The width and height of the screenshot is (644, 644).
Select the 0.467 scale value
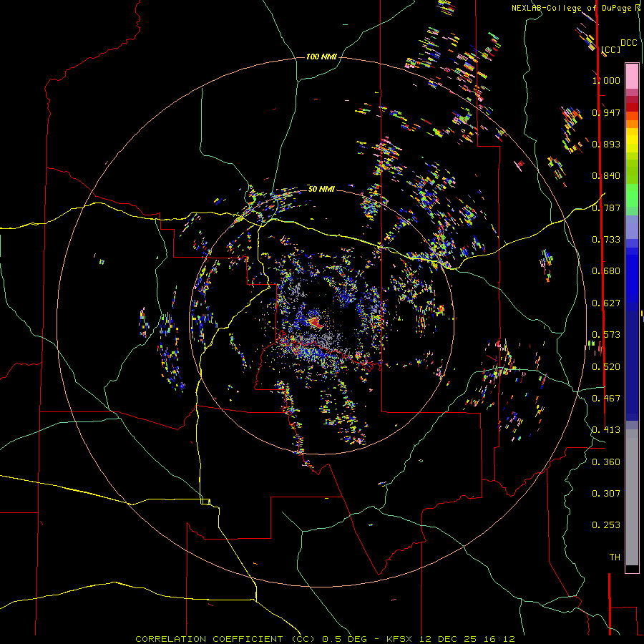(606, 398)
